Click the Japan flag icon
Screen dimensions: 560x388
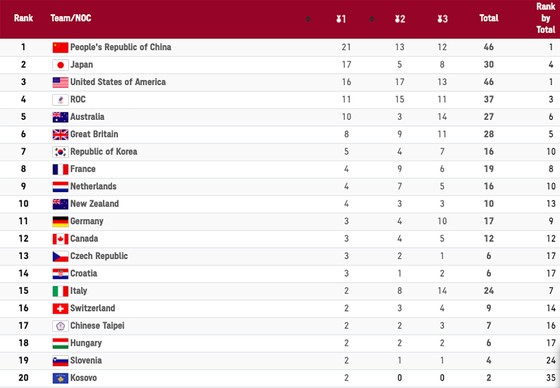60,65
